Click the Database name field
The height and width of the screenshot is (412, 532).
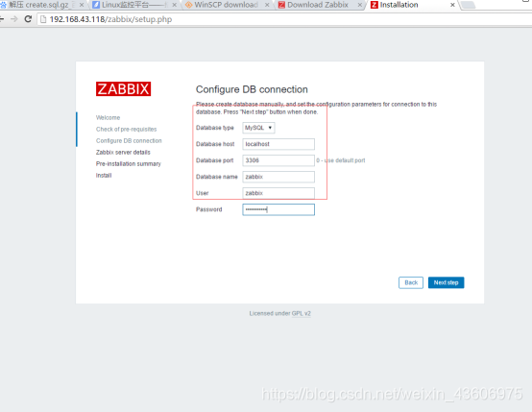coord(278,177)
